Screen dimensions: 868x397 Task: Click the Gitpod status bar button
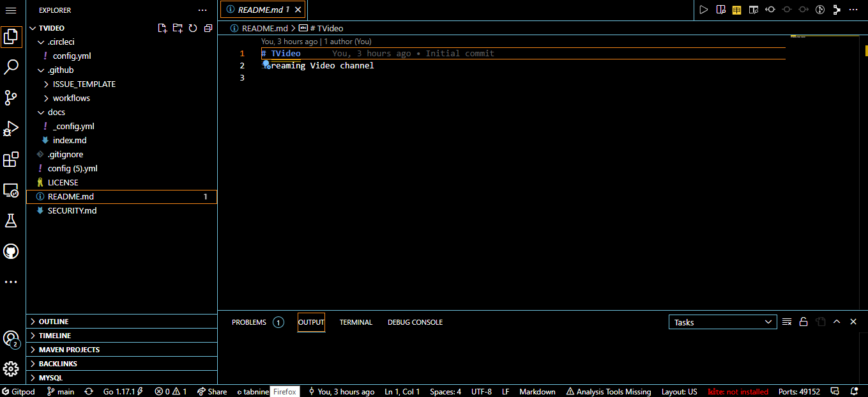coord(18,391)
